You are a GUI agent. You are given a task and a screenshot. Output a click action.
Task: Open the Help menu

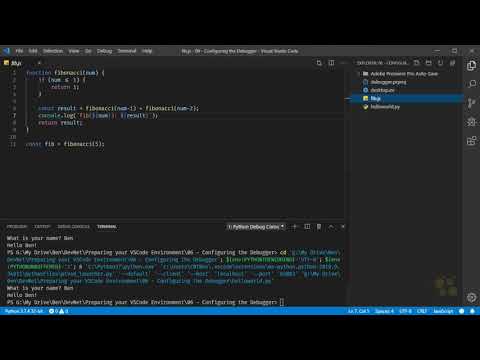pyautogui.click(x=147, y=51)
